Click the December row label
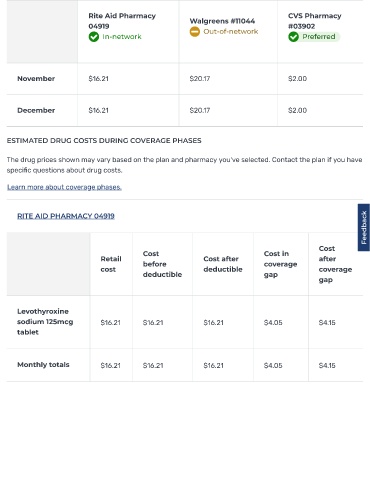 tap(36, 110)
